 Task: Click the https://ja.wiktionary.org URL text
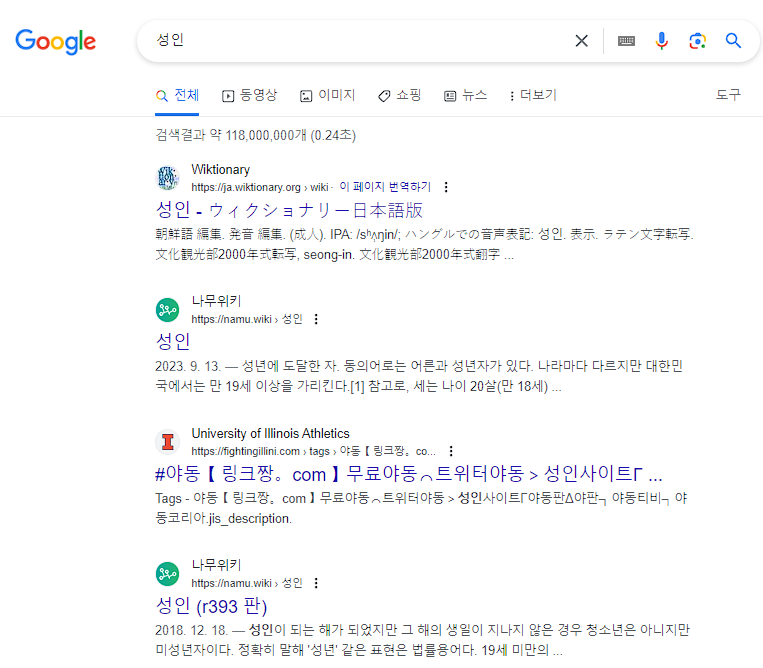[246, 187]
